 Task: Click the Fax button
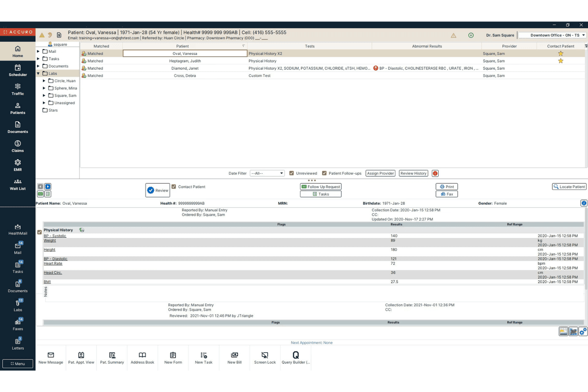(x=447, y=194)
